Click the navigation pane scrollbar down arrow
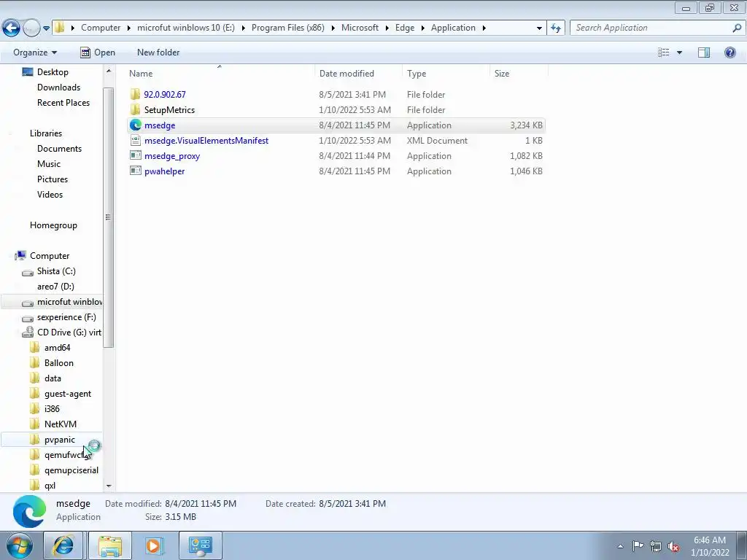The height and width of the screenshot is (560, 747). pos(109,486)
